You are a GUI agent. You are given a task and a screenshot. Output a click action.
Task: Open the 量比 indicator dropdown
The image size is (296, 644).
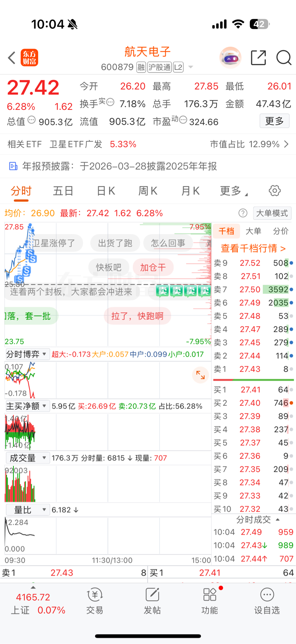[x=27, y=510]
